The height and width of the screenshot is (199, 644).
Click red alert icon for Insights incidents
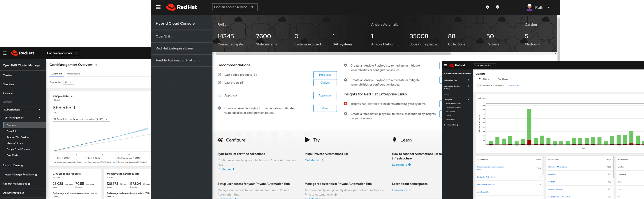tap(345, 104)
